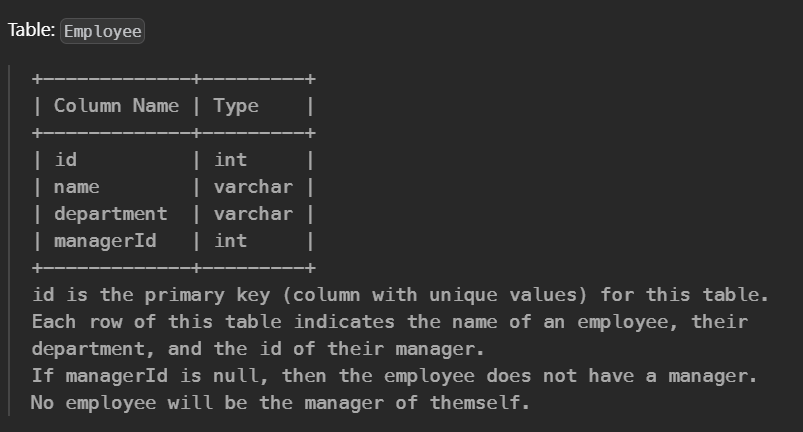
Task: Select the "Type" header cell
Action: coord(236,106)
